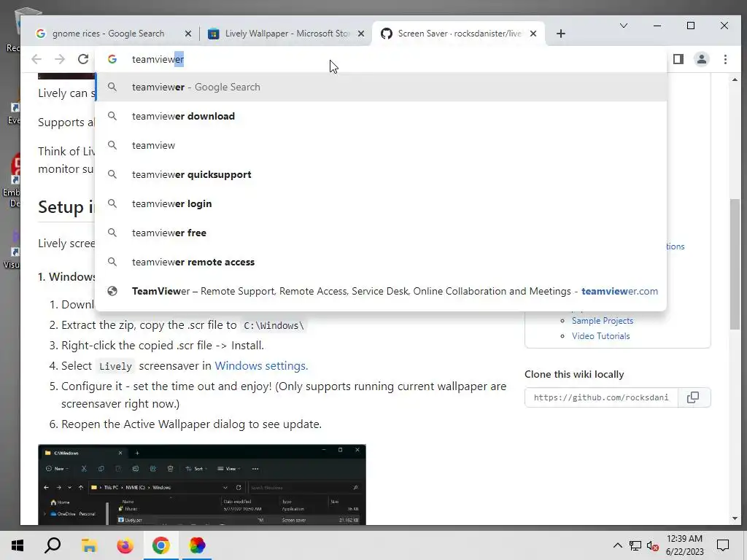Screen dimensions: 747x560
Task: Open Chrome side panel icon
Action: (x=678, y=59)
